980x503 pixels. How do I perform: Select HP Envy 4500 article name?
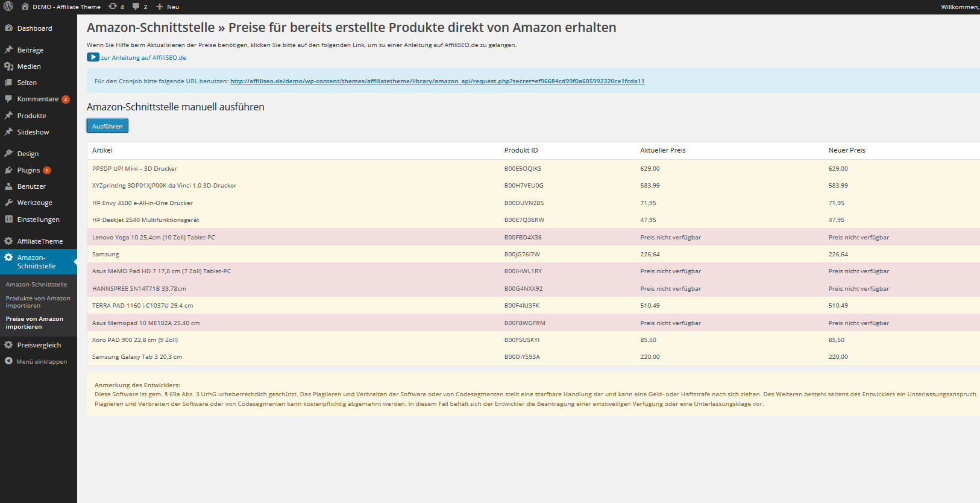[x=142, y=203]
